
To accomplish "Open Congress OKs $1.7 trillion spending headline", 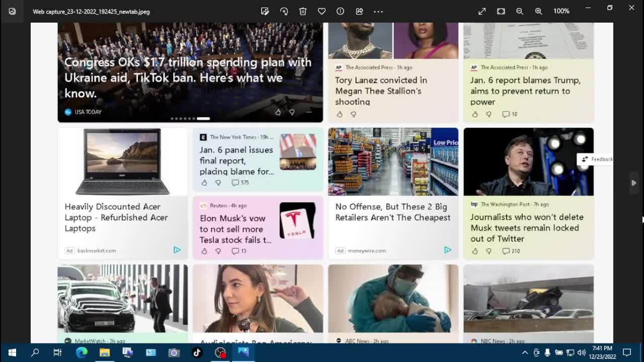I will (x=188, y=78).
